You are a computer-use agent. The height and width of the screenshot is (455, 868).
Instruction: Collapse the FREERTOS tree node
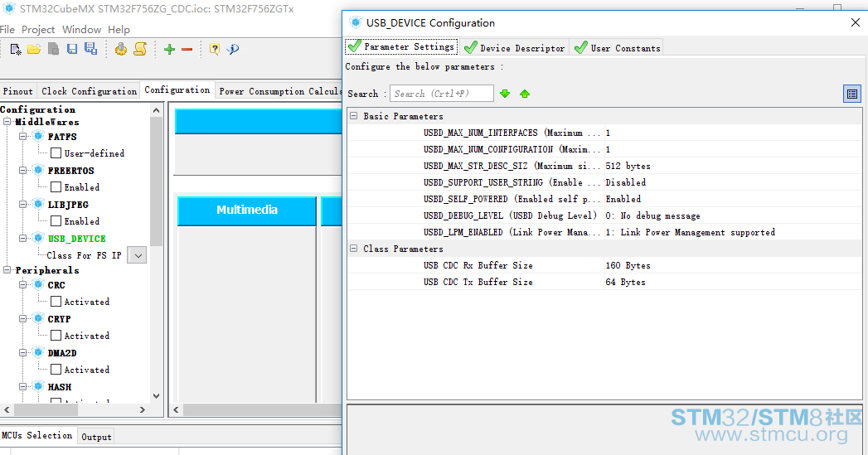click(23, 170)
